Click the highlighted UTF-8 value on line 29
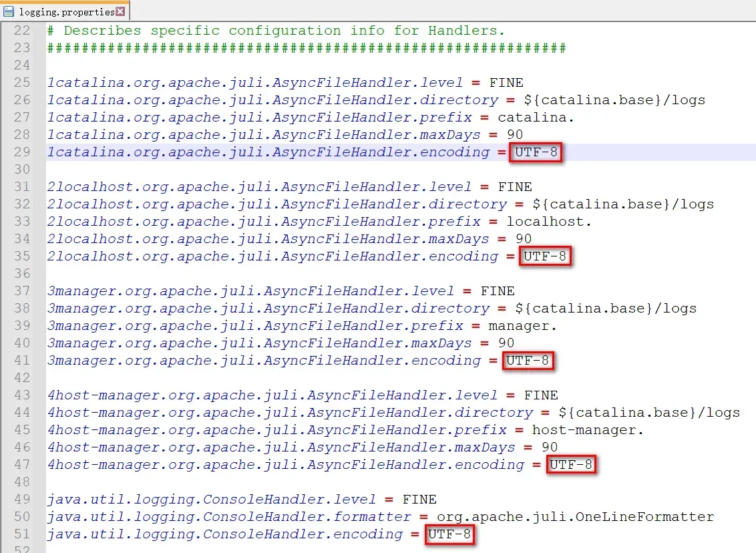 pyautogui.click(x=536, y=152)
